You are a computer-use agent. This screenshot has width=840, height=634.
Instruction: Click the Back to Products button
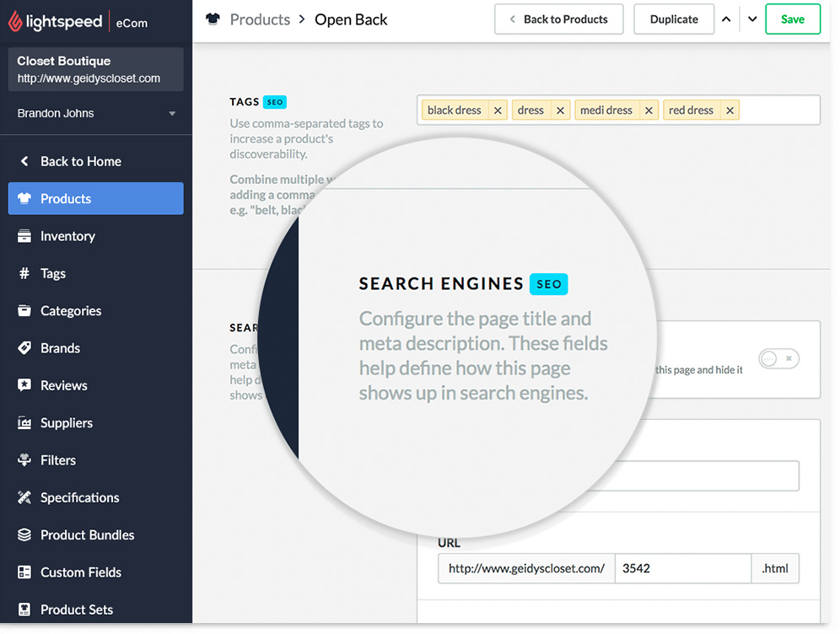[x=559, y=19]
